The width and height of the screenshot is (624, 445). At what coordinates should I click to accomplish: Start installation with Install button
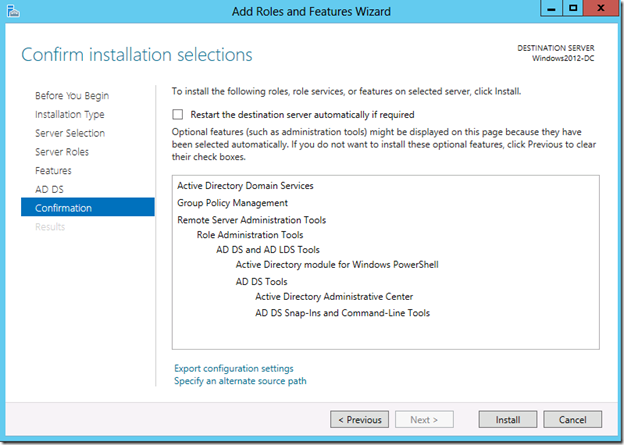(x=508, y=420)
